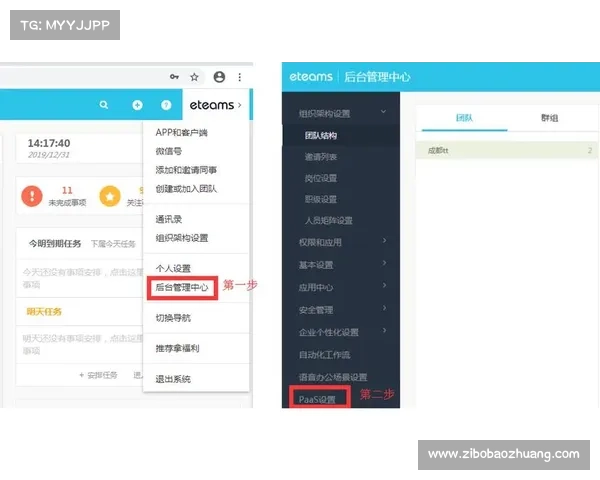The image size is (600, 480).
Task: Select APP和客户端 from the menu
Action: 181,132
